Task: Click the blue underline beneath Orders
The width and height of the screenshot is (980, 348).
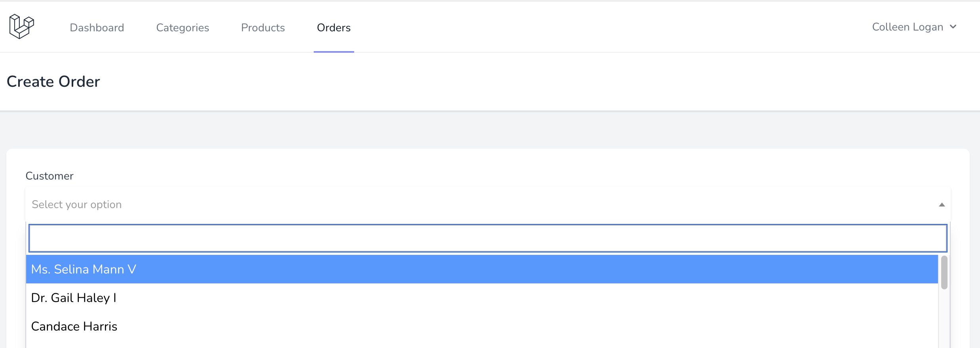Action: [334, 52]
